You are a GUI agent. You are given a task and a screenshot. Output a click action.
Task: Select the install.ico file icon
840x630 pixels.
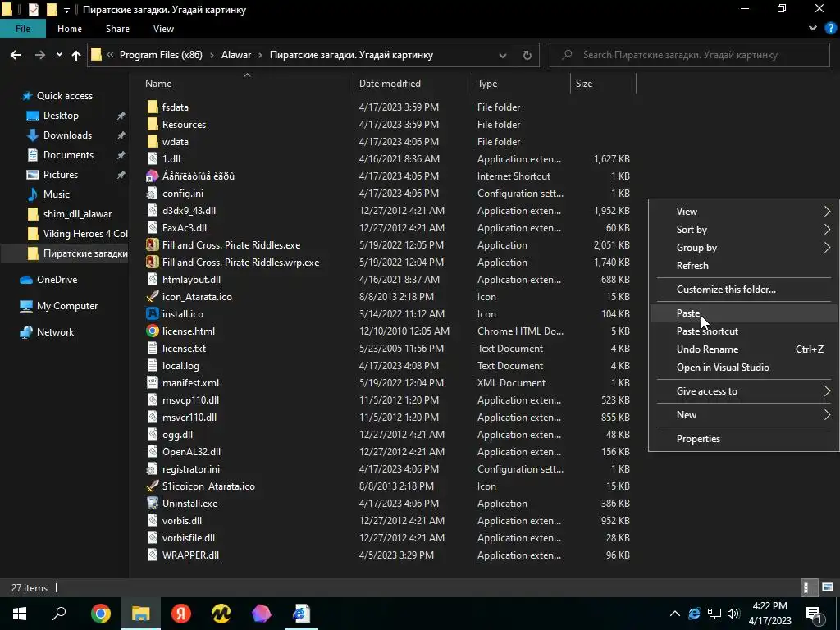point(152,314)
